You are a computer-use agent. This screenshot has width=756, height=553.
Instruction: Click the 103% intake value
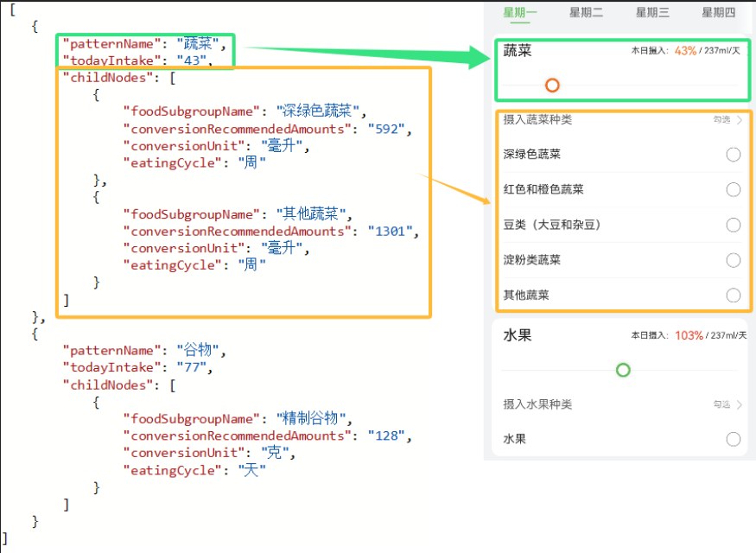pos(689,335)
